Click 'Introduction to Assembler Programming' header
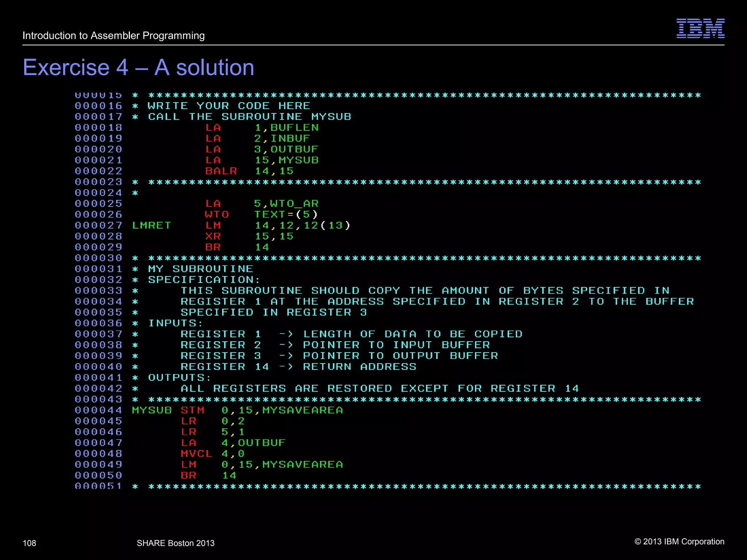 coord(113,35)
